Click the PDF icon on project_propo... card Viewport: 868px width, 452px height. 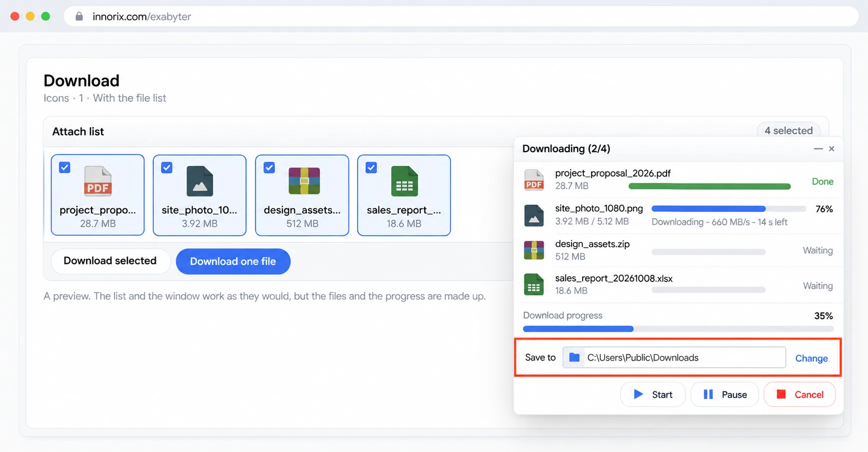point(98,181)
